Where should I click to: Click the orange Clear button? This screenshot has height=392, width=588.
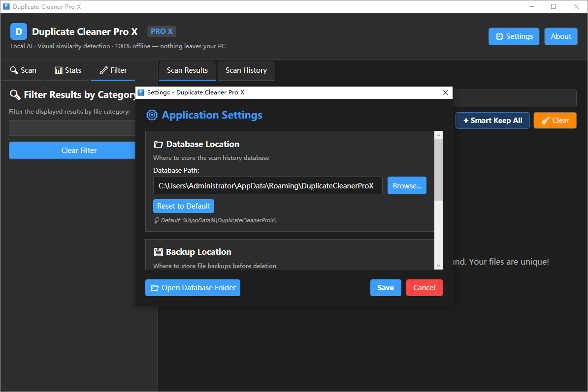(555, 121)
